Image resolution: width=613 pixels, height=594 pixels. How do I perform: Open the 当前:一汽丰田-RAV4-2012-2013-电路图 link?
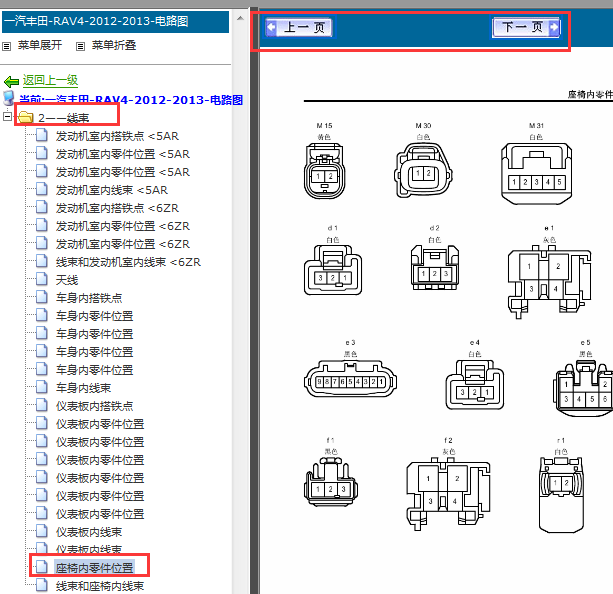tap(131, 100)
